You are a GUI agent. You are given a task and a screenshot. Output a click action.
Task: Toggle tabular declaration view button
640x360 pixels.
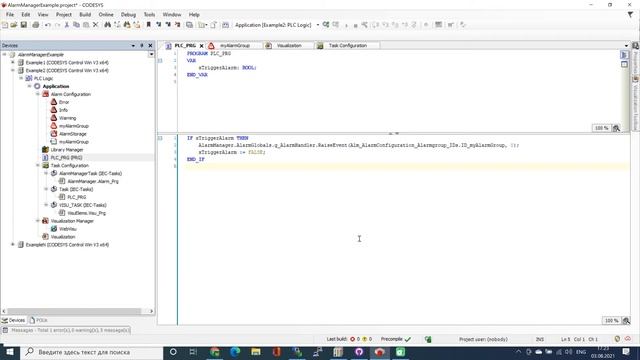(x=624, y=64)
